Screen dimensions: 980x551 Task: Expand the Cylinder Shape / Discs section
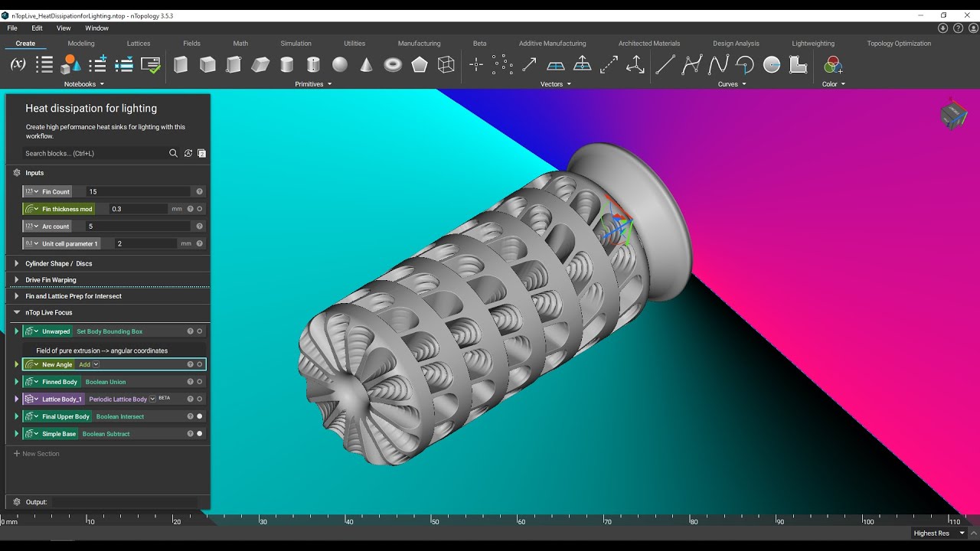17,263
